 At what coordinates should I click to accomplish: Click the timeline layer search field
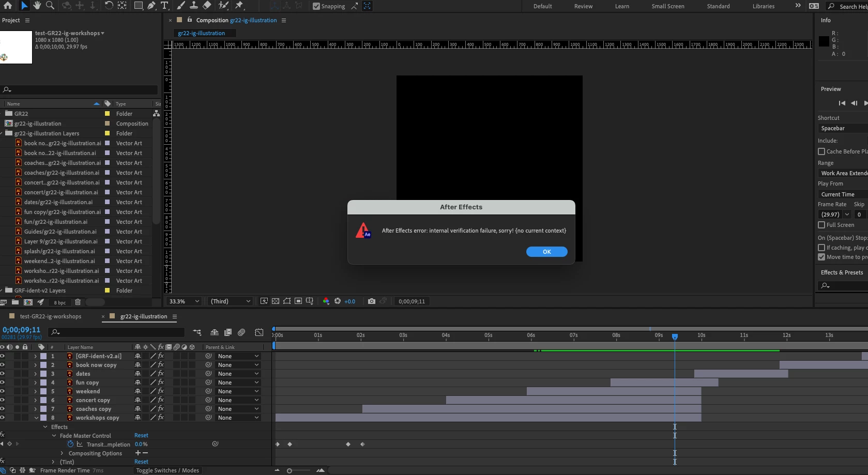(x=116, y=332)
